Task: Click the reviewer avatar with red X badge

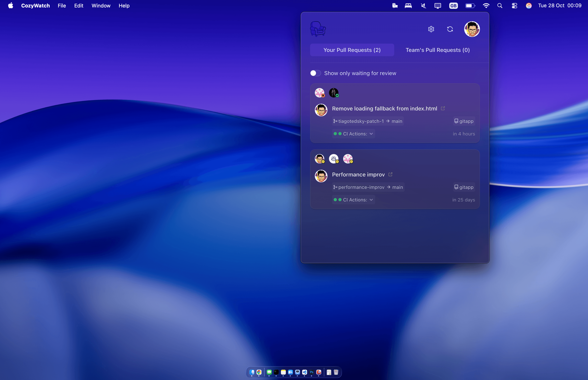Action: (319, 93)
